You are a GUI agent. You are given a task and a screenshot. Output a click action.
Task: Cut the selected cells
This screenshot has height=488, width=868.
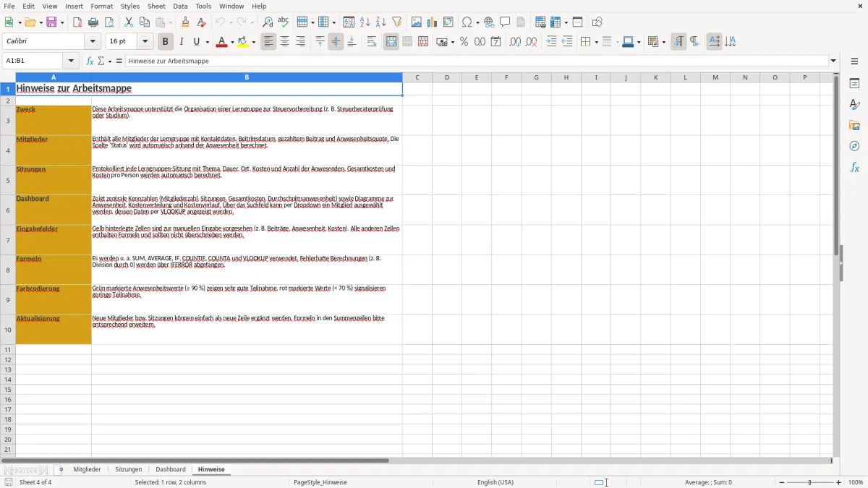[129, 22]
